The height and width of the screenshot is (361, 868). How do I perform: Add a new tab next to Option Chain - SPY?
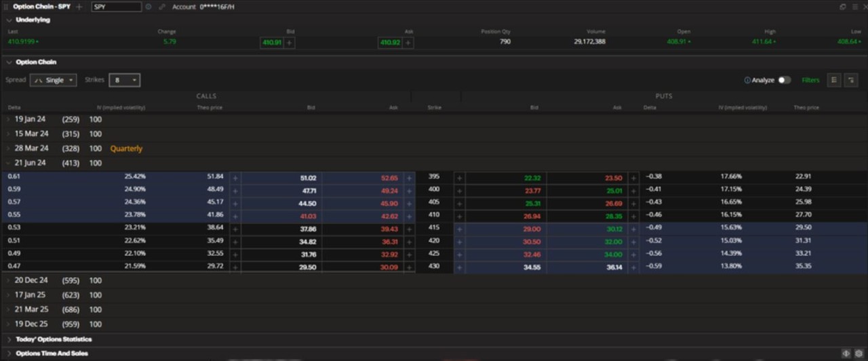(x=79, y=6)
